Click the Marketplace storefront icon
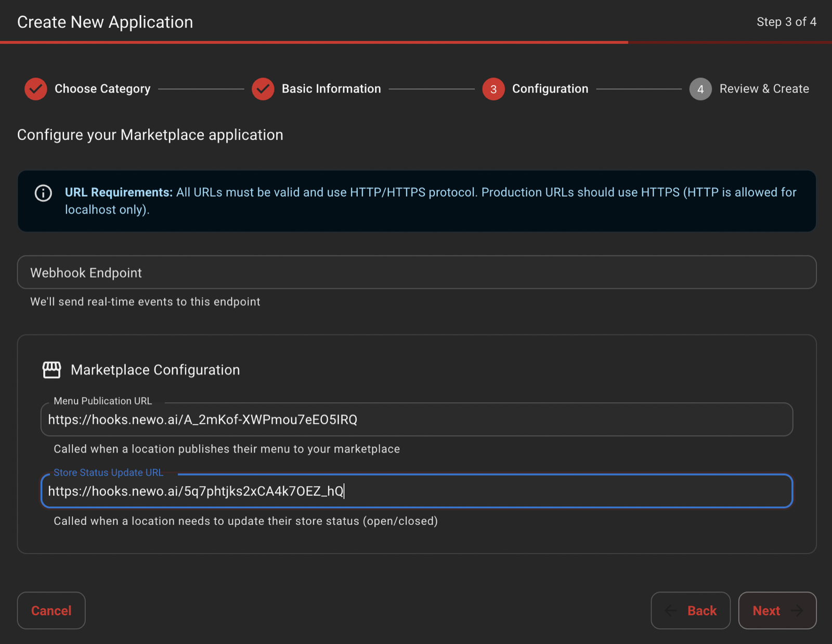Image resolution: width=832 pixels, height=644 pixels. click(51, 370)
